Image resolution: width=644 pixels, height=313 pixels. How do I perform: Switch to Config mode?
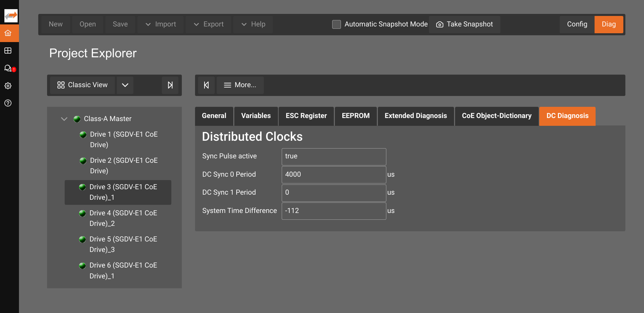577,24
